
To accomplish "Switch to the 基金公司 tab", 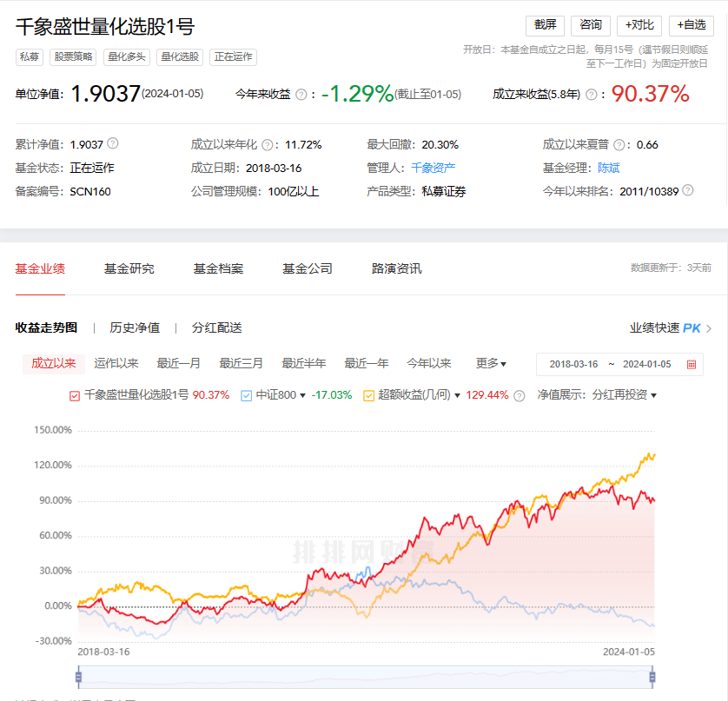I will click(308, 268).
